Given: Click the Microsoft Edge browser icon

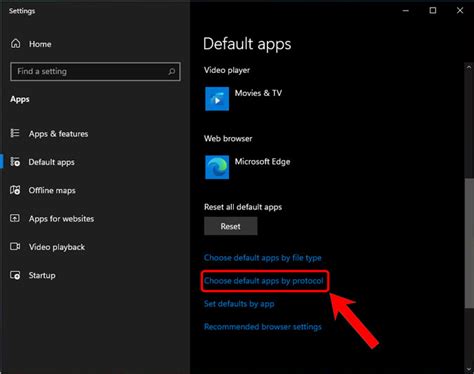Looking at the screenshot, I should (217, 167).
